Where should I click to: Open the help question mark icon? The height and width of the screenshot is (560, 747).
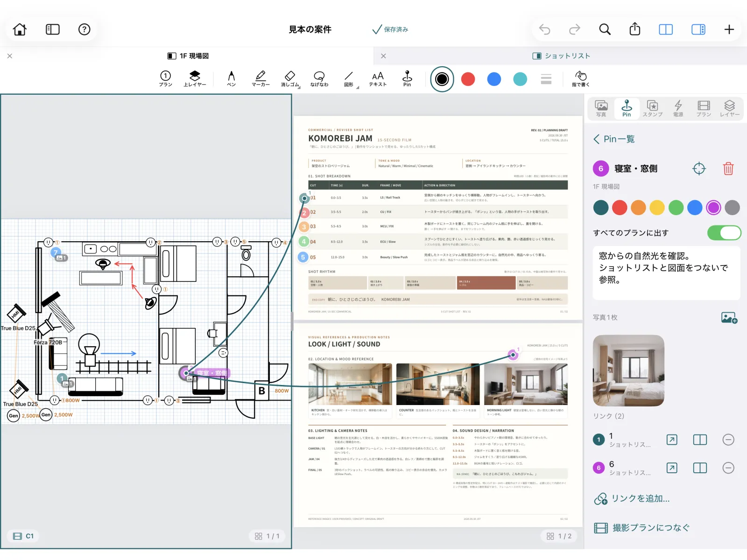84,29
